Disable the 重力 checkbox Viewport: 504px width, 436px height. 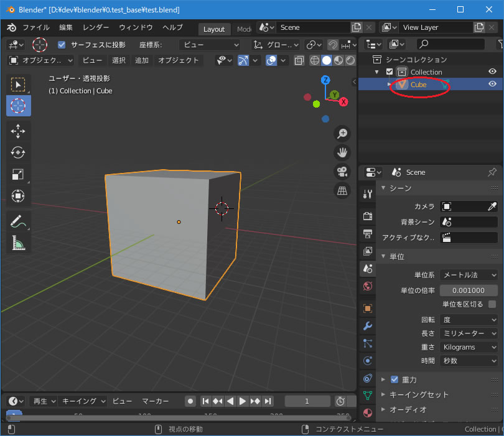click(x=394, y=379)
